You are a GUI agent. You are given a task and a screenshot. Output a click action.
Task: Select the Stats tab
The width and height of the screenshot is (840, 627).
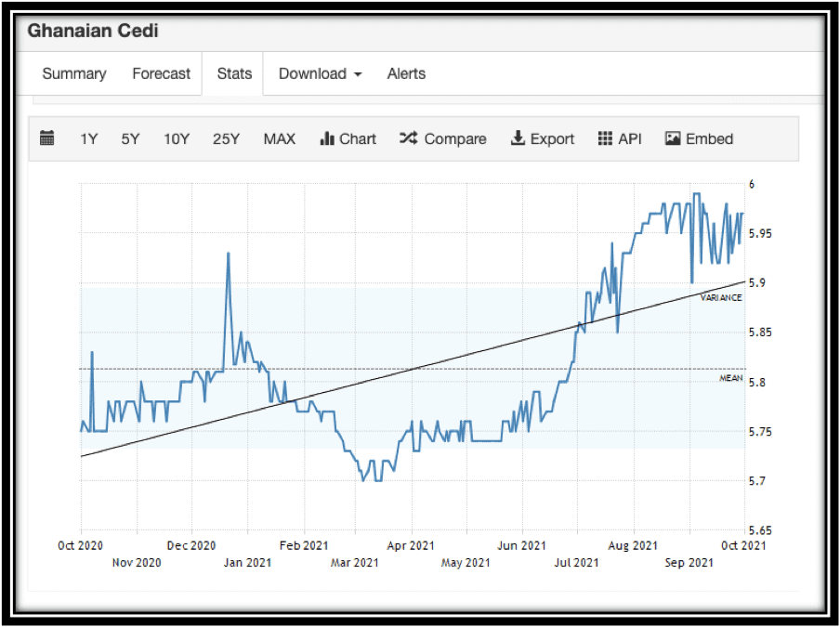pyautogui.click(x=234, y=74)
